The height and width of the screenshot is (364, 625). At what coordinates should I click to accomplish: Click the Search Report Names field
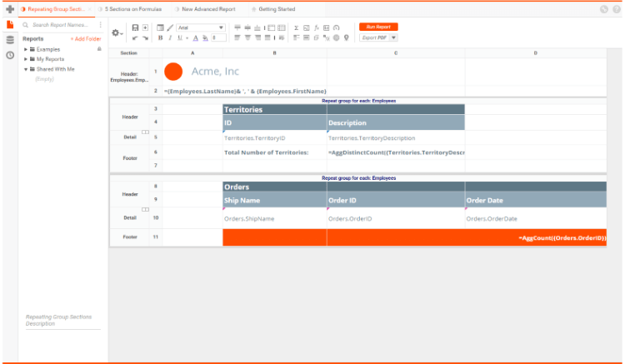coord(60,25)
